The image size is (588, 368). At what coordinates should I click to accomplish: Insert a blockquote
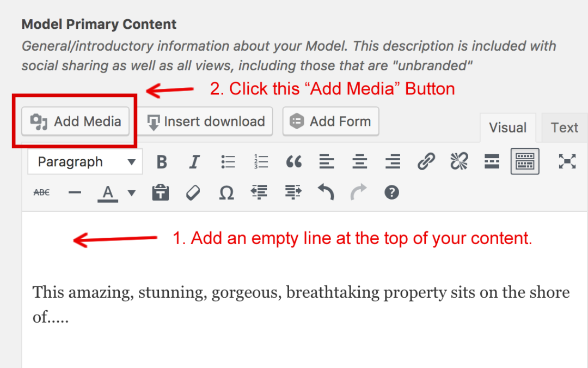point(294,161)
